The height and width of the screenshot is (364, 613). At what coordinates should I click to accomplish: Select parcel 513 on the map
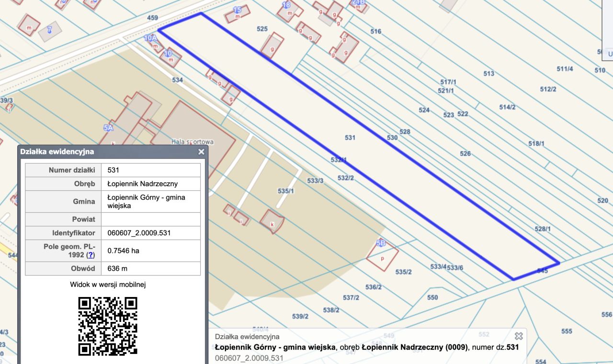coord(488,74)
